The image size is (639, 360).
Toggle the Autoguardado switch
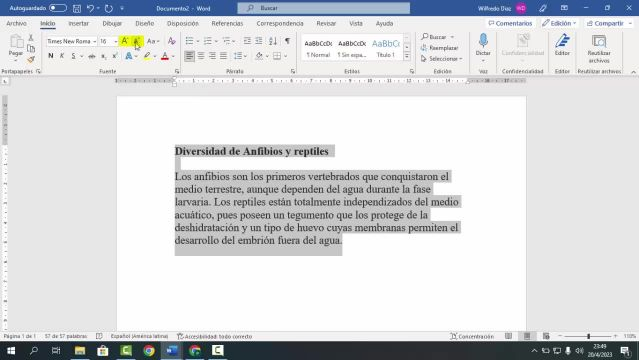tap(58, 8)
